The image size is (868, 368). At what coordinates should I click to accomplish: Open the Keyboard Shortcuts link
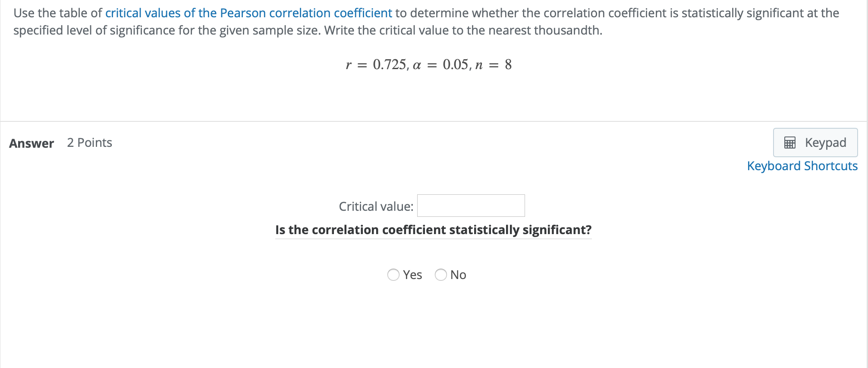(x=802, y=166)
